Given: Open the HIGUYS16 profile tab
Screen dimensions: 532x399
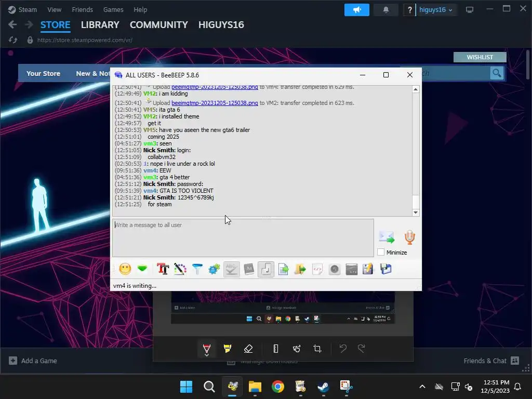Looking at the screenshot, I should pos(221,25).
